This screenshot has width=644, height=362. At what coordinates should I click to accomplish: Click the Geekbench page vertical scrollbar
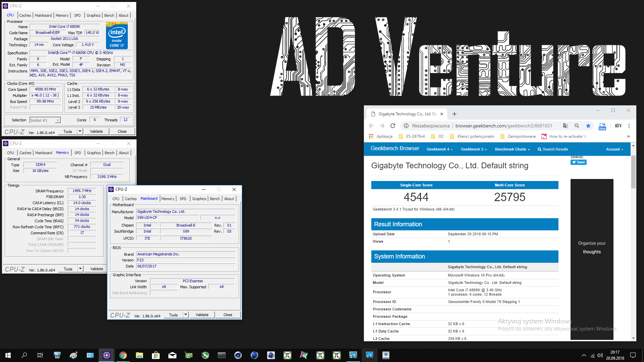coord(633,172)
